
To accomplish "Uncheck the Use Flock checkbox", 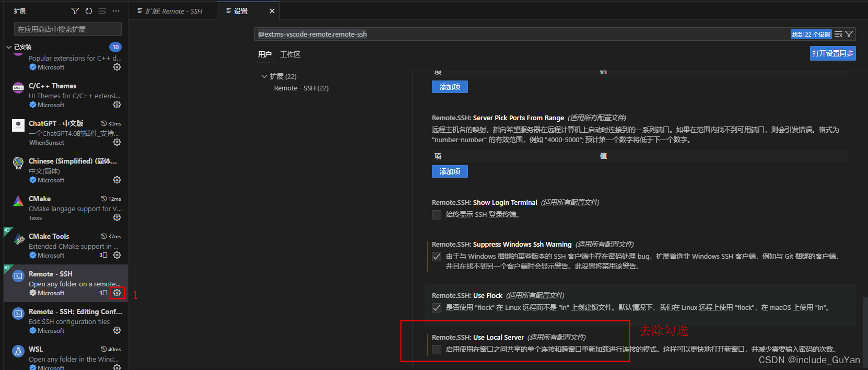I will (x=437, y=308).
